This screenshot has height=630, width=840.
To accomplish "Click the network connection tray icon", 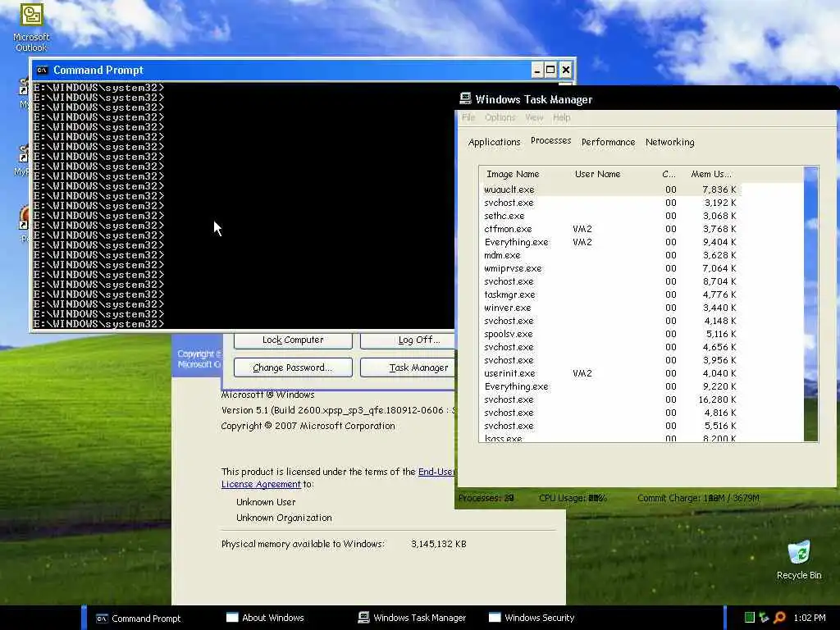I will 764,618.
